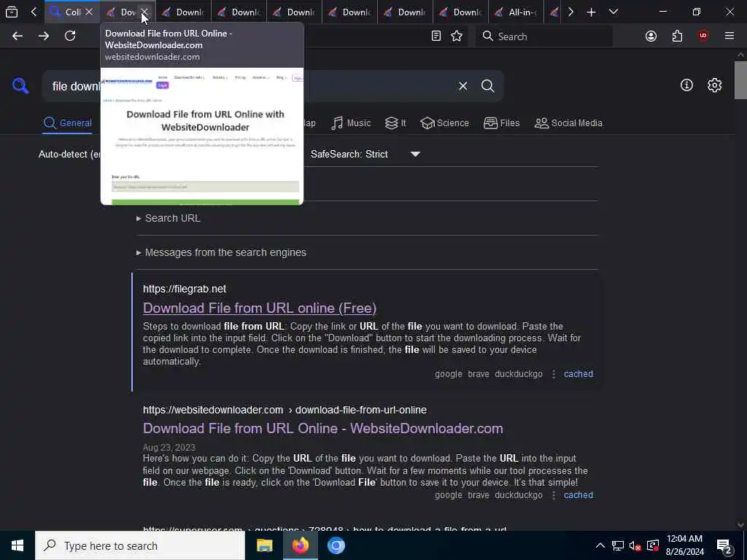Image resolution: width=747 pixels, height=560 pixels.
Task: Click the Firefox taskbar icon
Action: 300,545
